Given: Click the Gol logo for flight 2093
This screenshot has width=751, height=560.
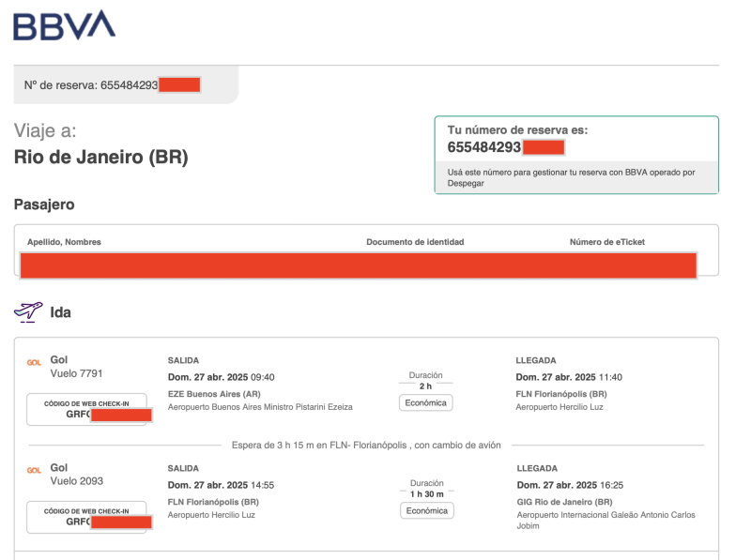Looking at the screenshot, I should click(x=34, y=470).
